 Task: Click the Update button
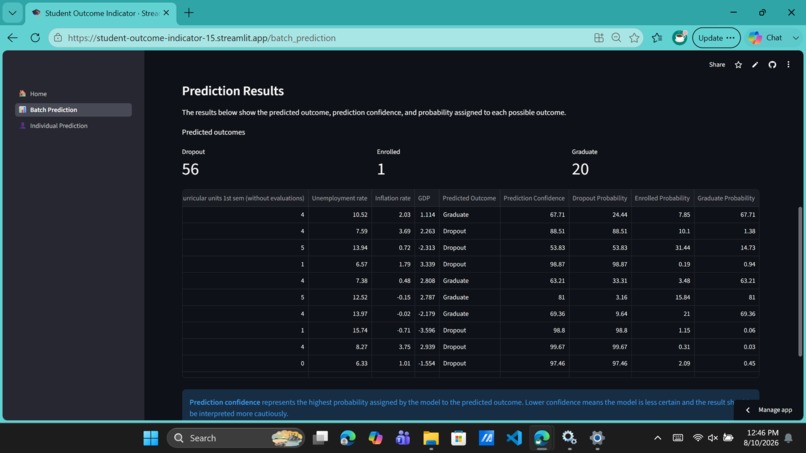[716, 38]
